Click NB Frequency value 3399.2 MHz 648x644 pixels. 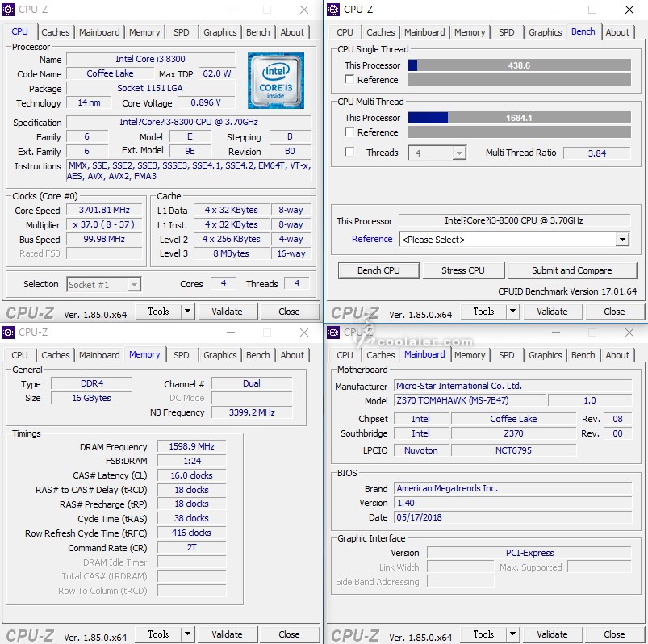click(252, 412)
